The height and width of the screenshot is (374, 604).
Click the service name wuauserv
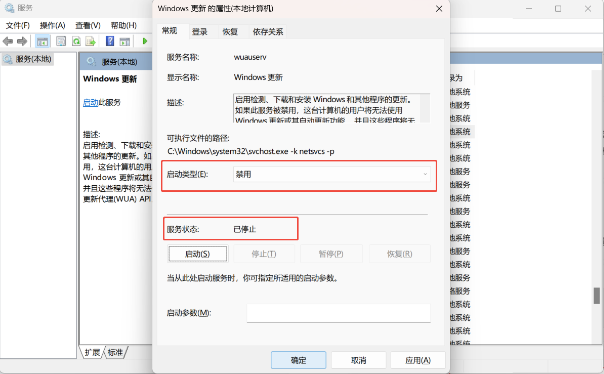[250, 57]
